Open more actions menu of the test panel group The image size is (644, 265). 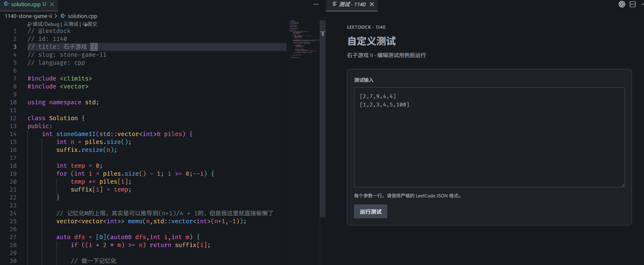(642, 4)
